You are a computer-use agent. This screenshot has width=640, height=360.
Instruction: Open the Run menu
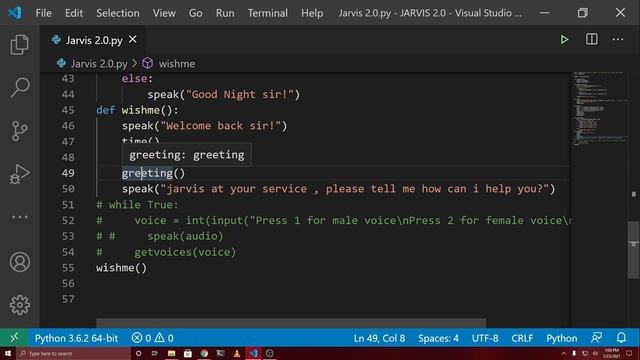[225, 13]
